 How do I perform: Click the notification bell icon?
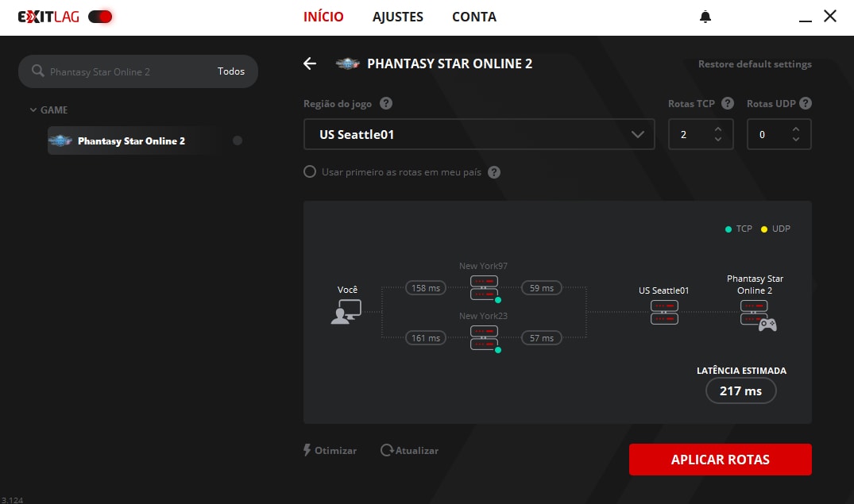pos(705,17)
